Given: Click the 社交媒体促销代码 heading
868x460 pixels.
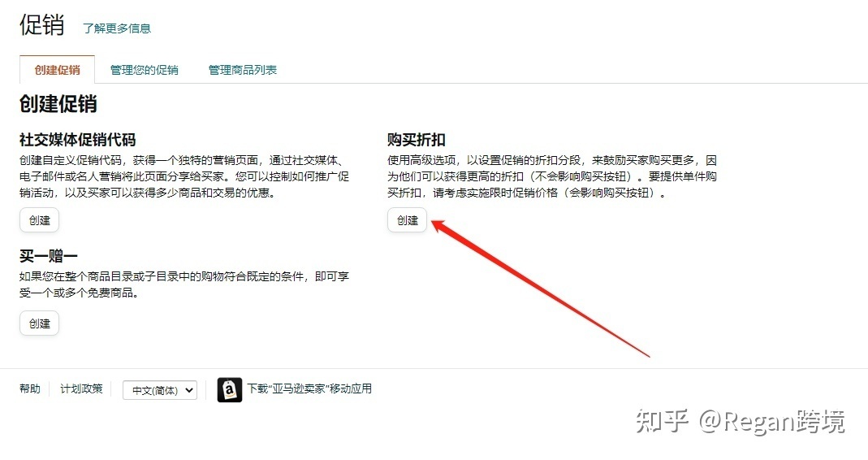Looking at the screenshot, I should point(77,139).
